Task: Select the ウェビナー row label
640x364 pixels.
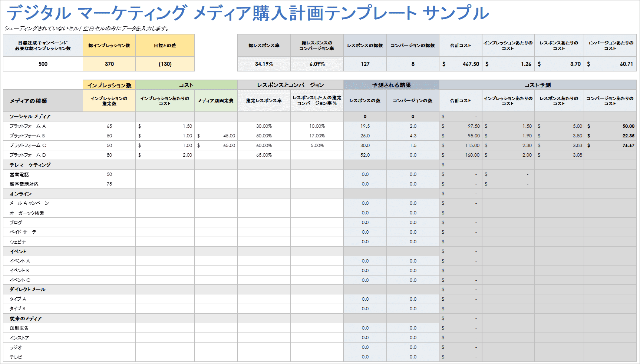Action: [20, 242]
